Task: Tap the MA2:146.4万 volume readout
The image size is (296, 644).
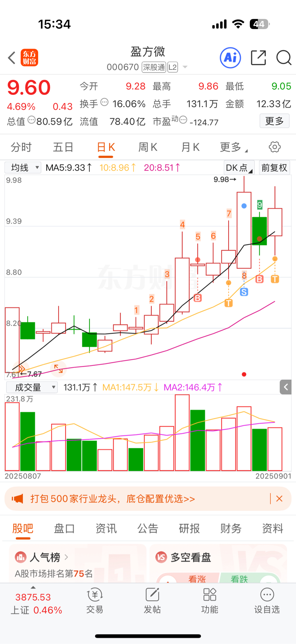Action: pos(193,387)
